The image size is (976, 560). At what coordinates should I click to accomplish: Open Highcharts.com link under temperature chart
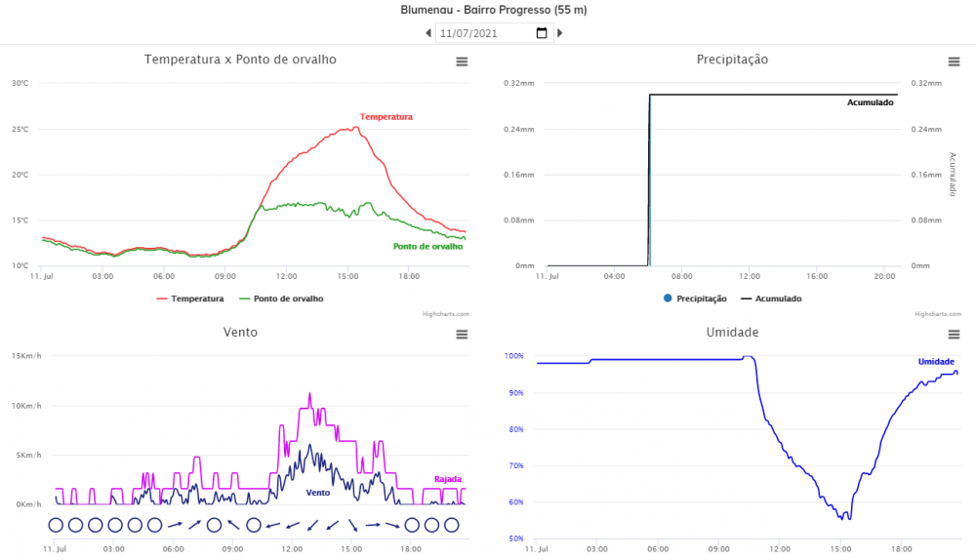(x=446, y=314)
